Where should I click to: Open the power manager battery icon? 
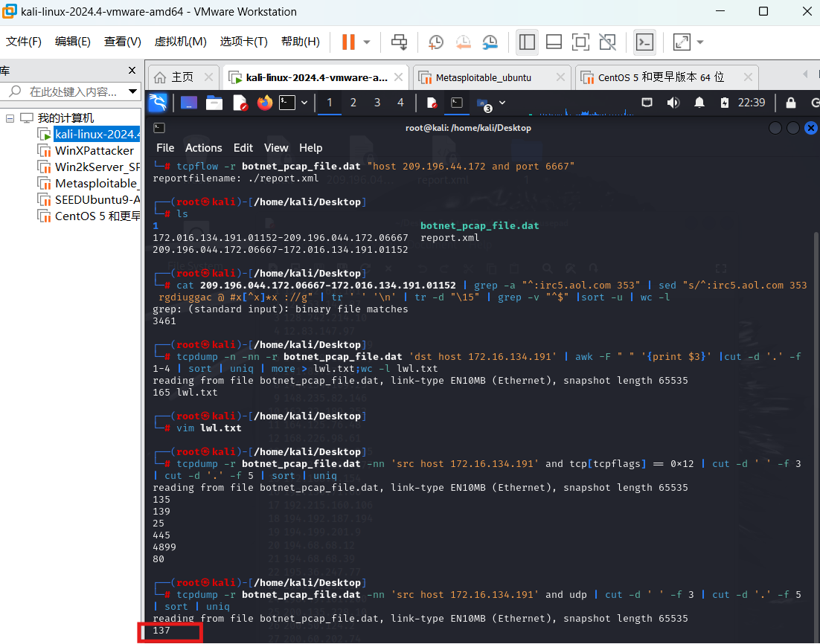coord(724,103)
